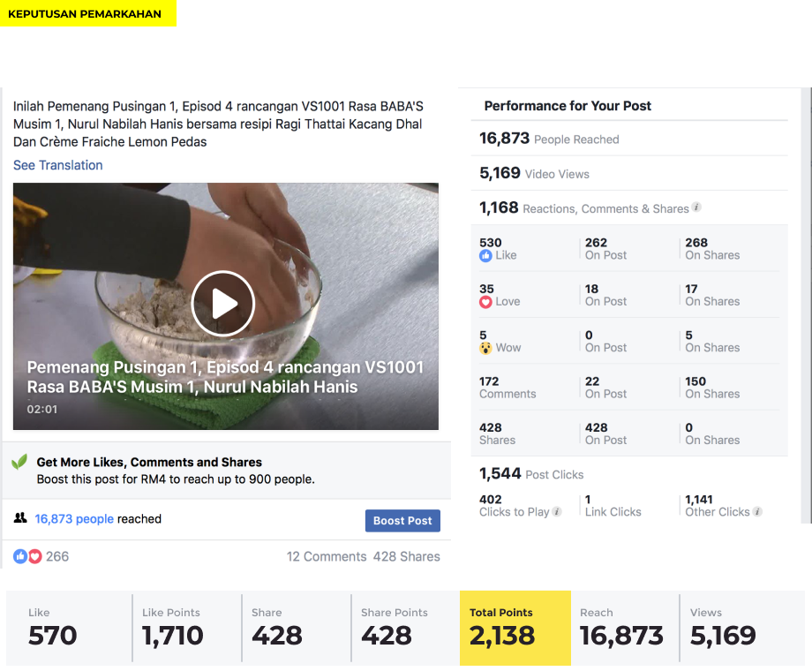Click the blue Like reaction icon in performance panel
The height and width of the screenshot is (671, 812).
[485, 255]
